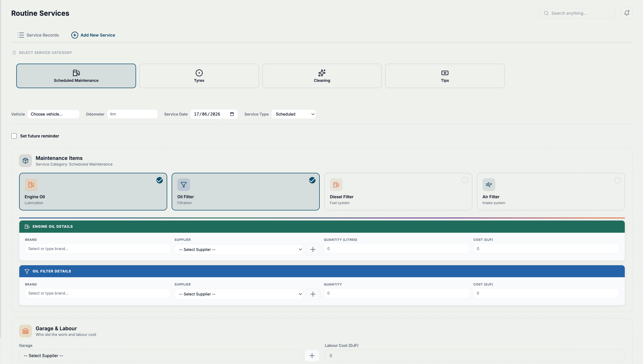Click the Service Category: Scheduled Maintenance subtitle
Image resolution: width=643 pixels, height=364 pixels.
74,164
